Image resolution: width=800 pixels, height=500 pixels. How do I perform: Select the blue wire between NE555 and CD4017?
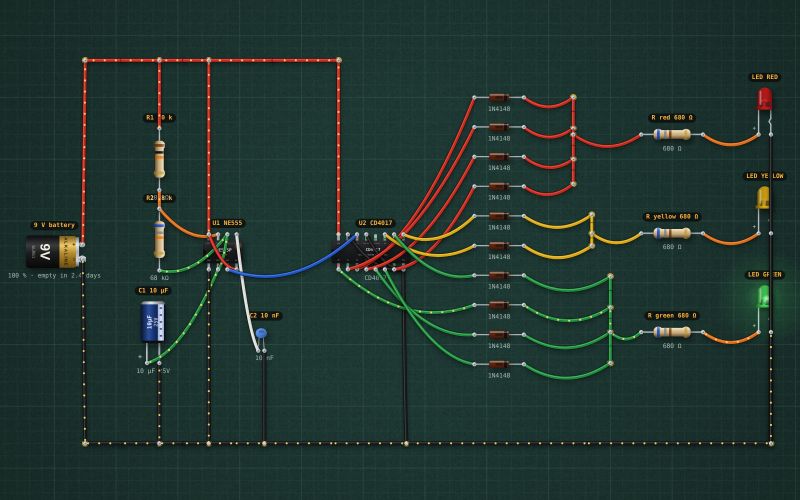coord(291,274)
